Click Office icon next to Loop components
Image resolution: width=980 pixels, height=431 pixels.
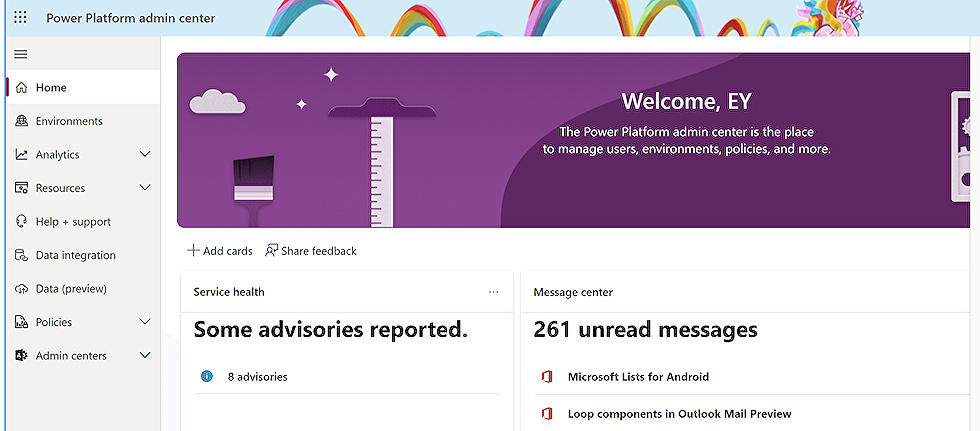click(547, 414)
